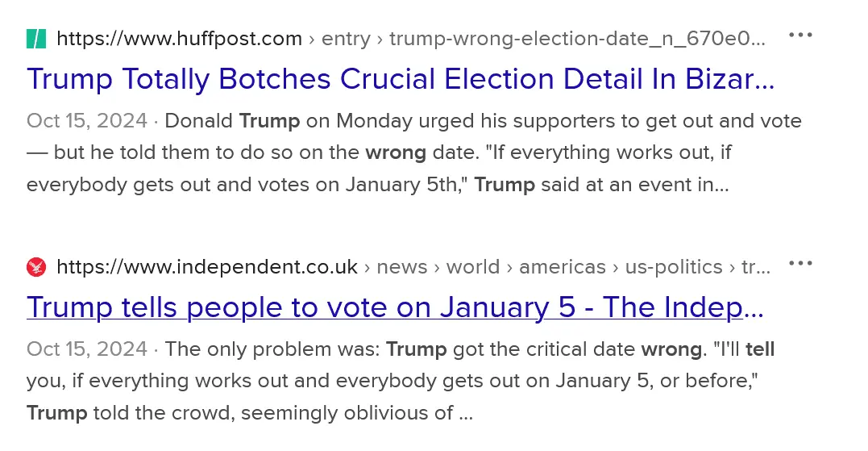Open the "Trump Totally Botches Crucial Election Detail" headline
The image size is (868, 451).
tap(400, 79)
